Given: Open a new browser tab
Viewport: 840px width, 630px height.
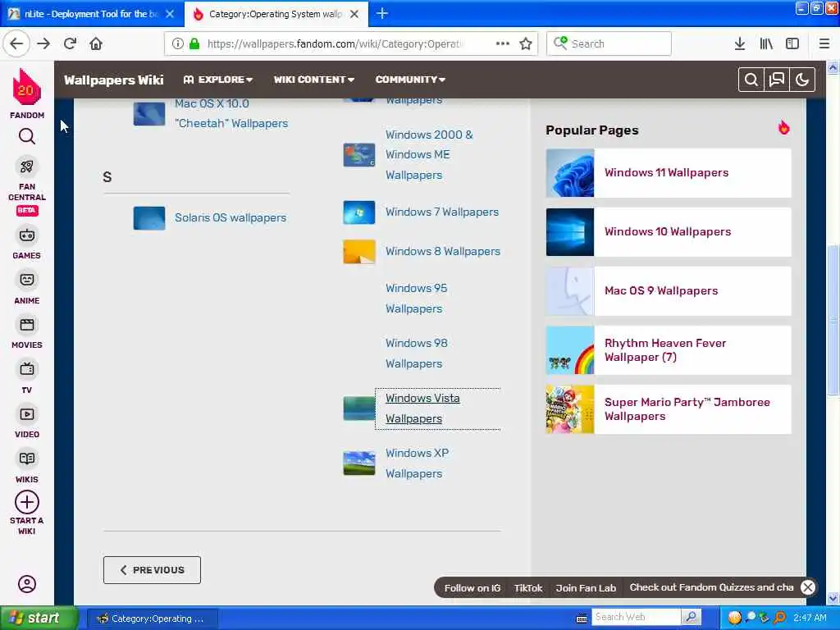Looking at the screenshot, I should point(382,13).
